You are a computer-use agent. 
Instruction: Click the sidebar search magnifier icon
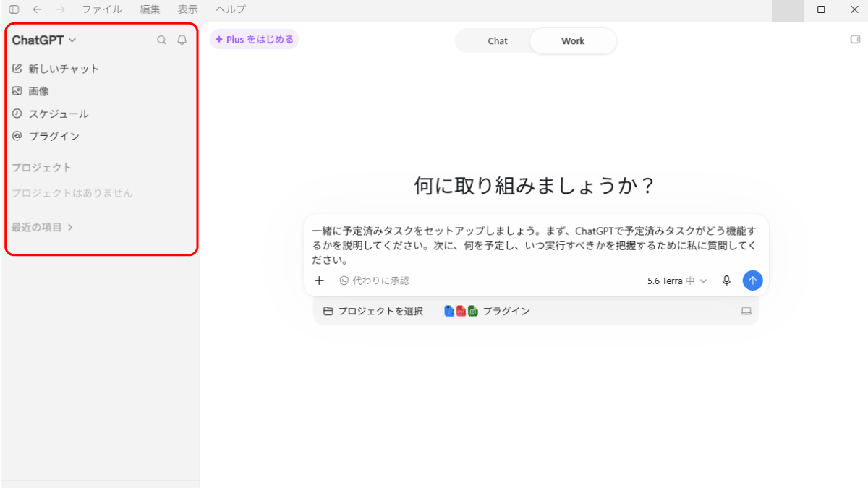coord(162,40)
